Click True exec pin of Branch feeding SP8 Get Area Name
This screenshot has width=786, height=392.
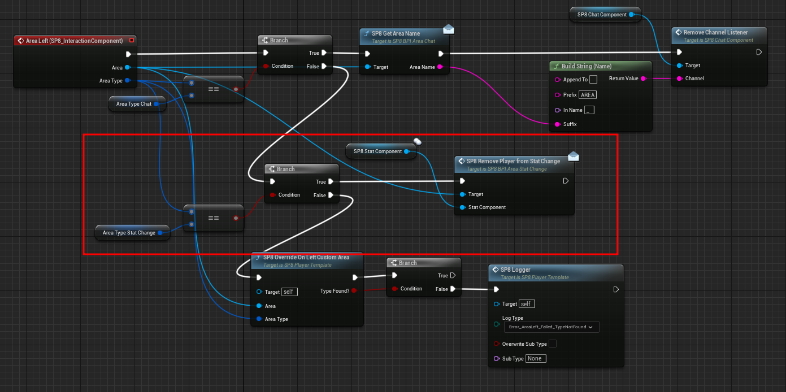coord(324,53)
